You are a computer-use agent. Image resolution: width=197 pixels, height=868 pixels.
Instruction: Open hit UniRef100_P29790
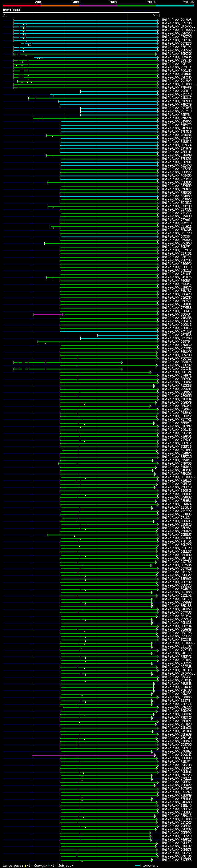177,23
